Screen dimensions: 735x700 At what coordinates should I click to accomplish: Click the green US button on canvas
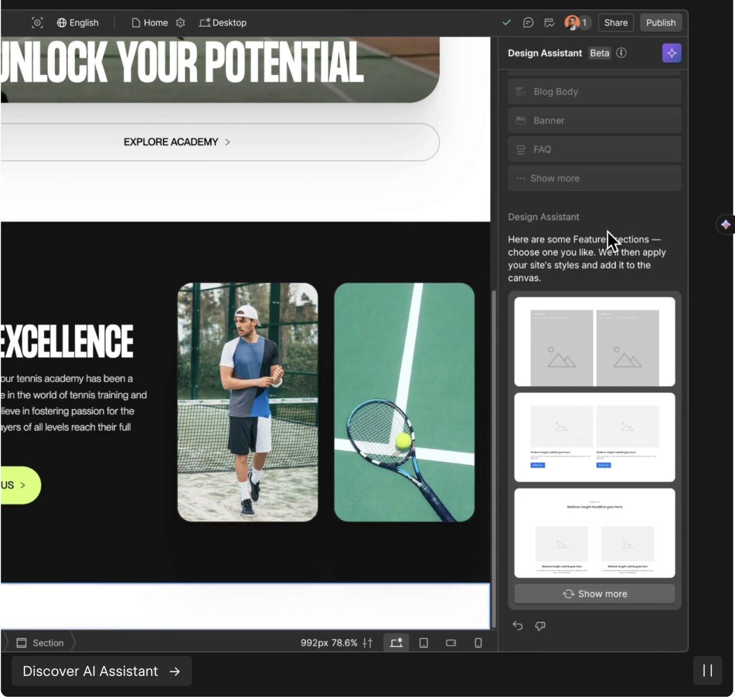[x=20, y=485]
